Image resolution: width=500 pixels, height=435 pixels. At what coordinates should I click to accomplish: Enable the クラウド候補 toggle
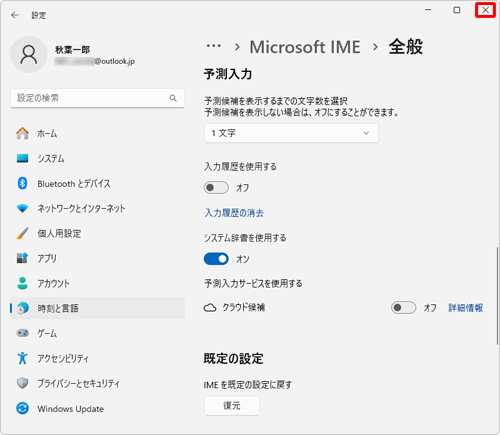(403, 307)
